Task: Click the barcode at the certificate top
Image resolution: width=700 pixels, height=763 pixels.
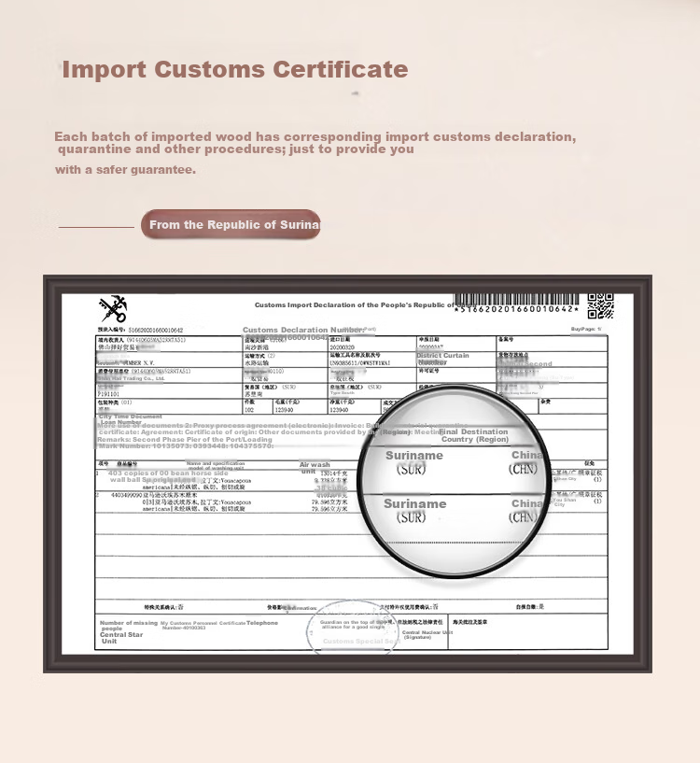Action: 516,299
